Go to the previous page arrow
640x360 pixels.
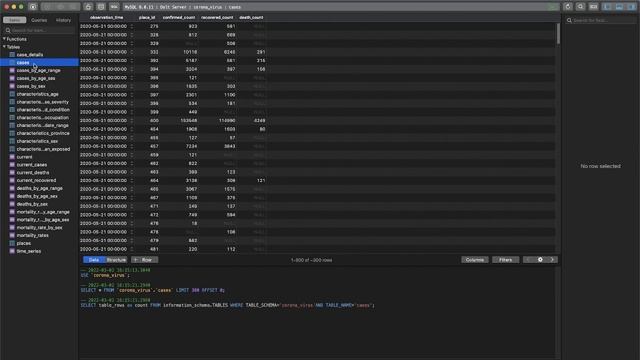coord(528,260)
